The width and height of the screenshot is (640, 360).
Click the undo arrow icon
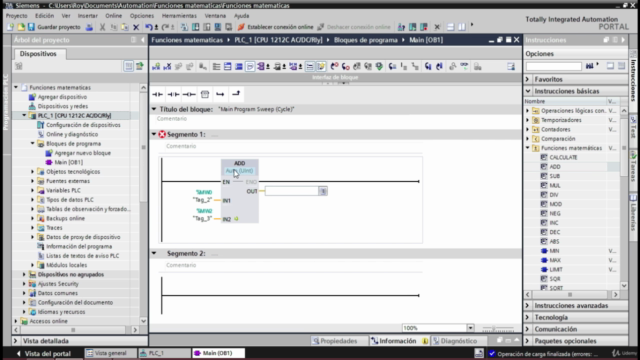[149, 27]
